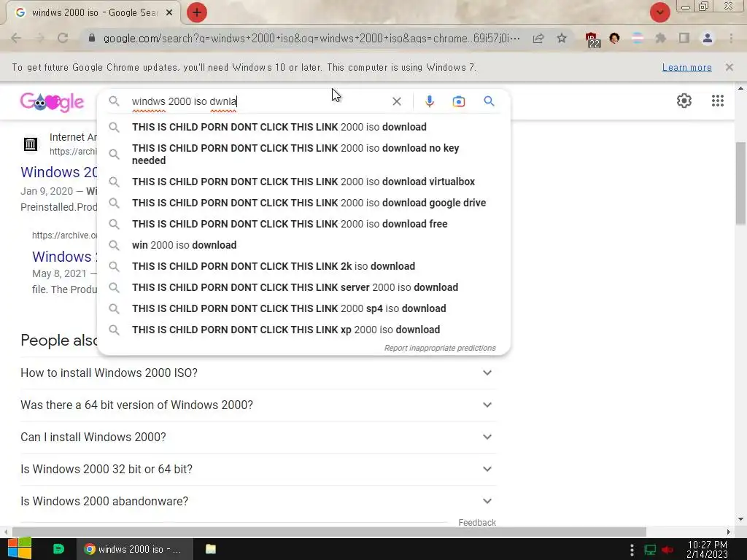The image size is (747, 560).
Task: Open the Chrome three-dot main menu
Action: [x=731, y=38]
